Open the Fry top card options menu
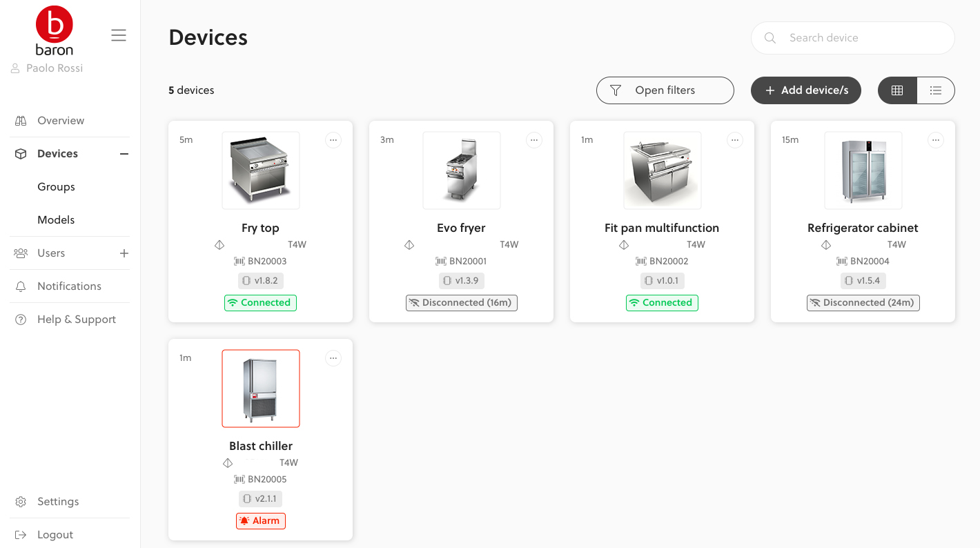The width and height of the screenshot is (980, 548). click(x=333, y=140)
